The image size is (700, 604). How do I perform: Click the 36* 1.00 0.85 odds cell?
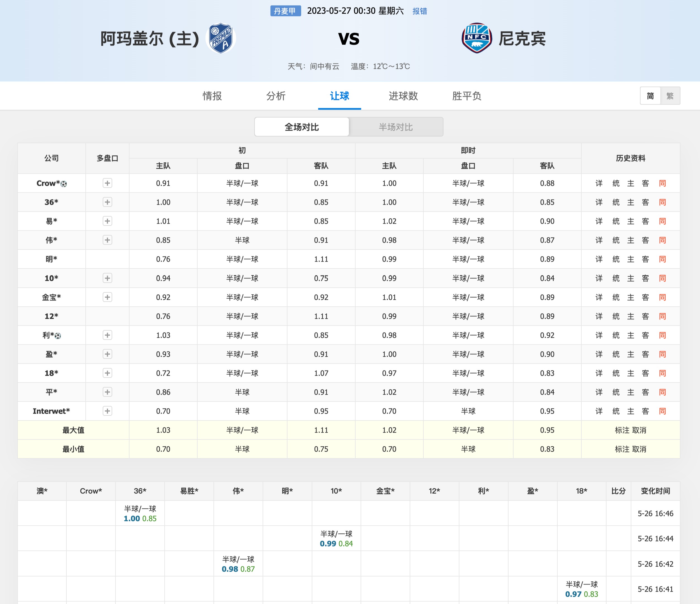point(140,513)
